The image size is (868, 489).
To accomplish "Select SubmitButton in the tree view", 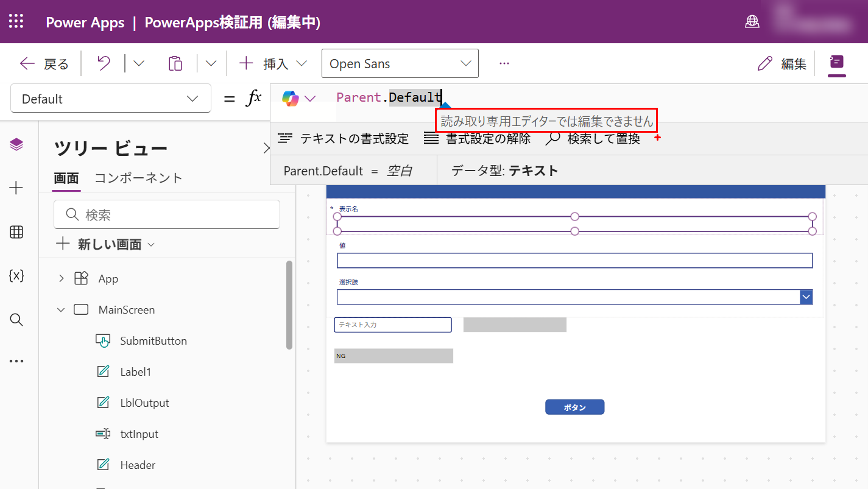I will pyautogui.click(x=153, y=341).
